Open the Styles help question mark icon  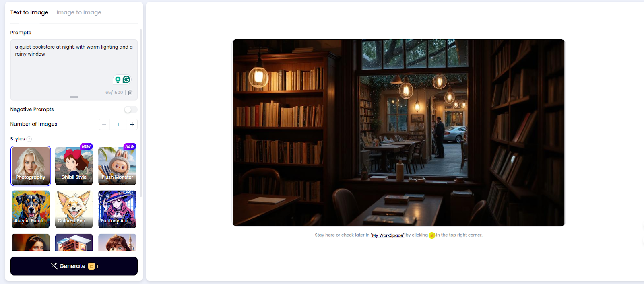tap(29, 139)
